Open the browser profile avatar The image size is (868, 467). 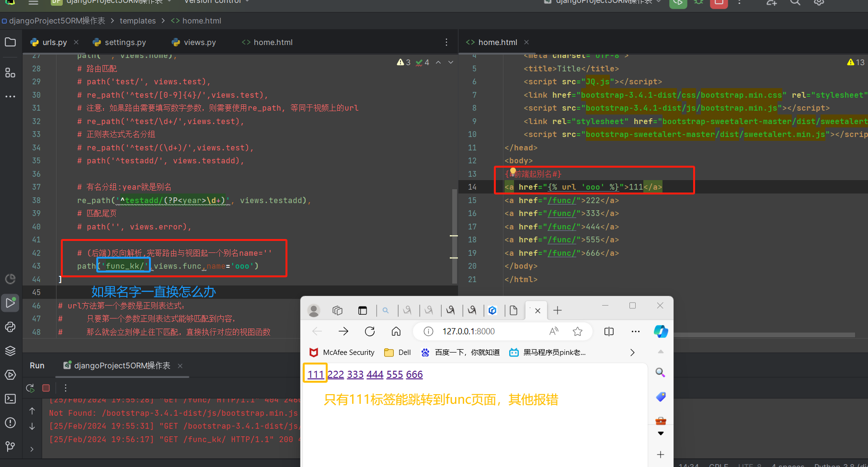[314, 310]
